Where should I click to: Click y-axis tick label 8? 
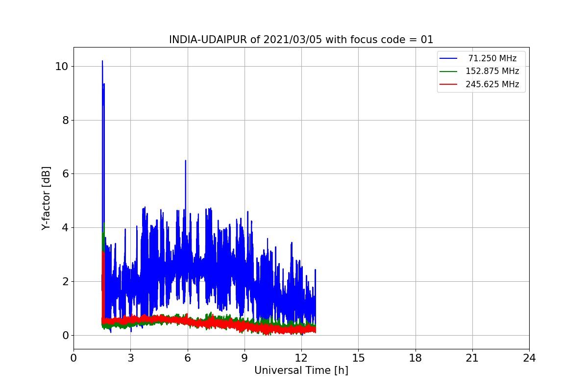(64, 120)
